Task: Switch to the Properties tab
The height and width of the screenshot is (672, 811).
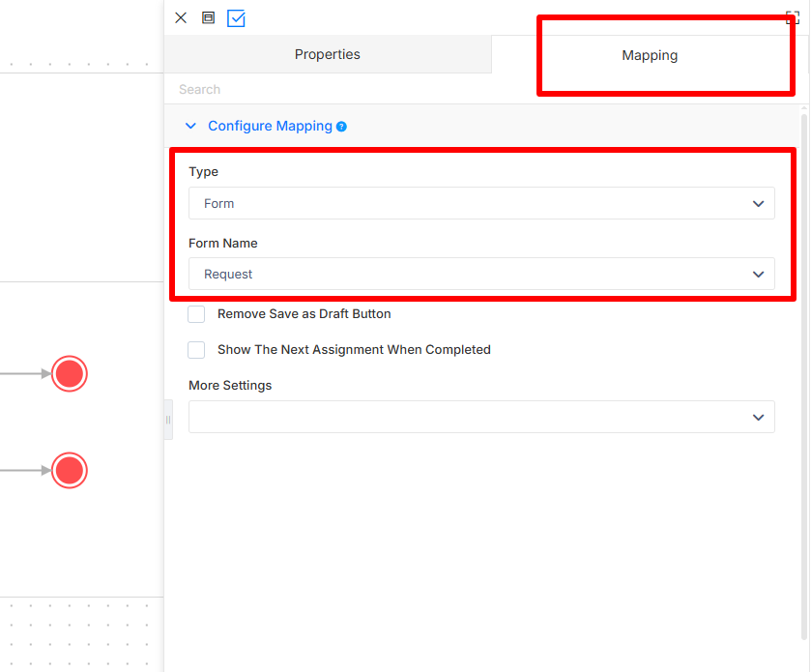Action: click(x=328, y=54)
